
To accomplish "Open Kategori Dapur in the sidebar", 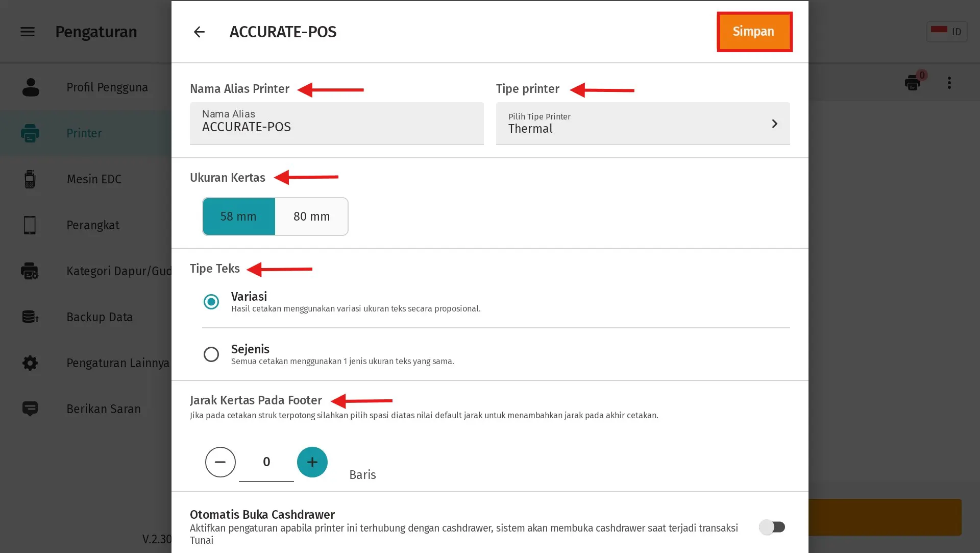I will click(x=118, y=271).
